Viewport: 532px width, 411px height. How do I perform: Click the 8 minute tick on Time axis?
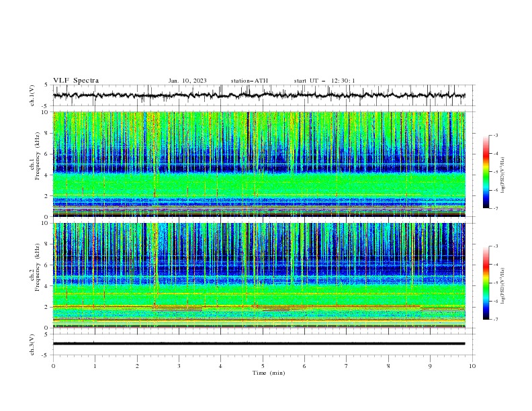pos(388,366)
